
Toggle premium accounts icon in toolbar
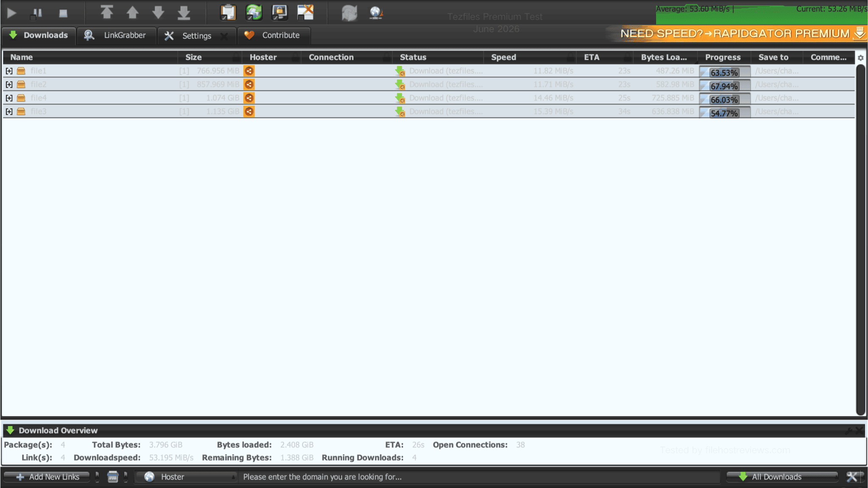(280, 12)
